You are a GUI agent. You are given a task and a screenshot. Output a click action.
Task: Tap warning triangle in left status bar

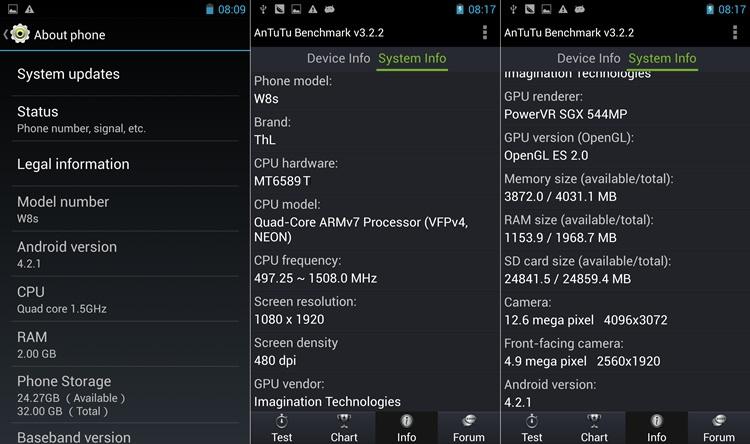coord(30,9)
